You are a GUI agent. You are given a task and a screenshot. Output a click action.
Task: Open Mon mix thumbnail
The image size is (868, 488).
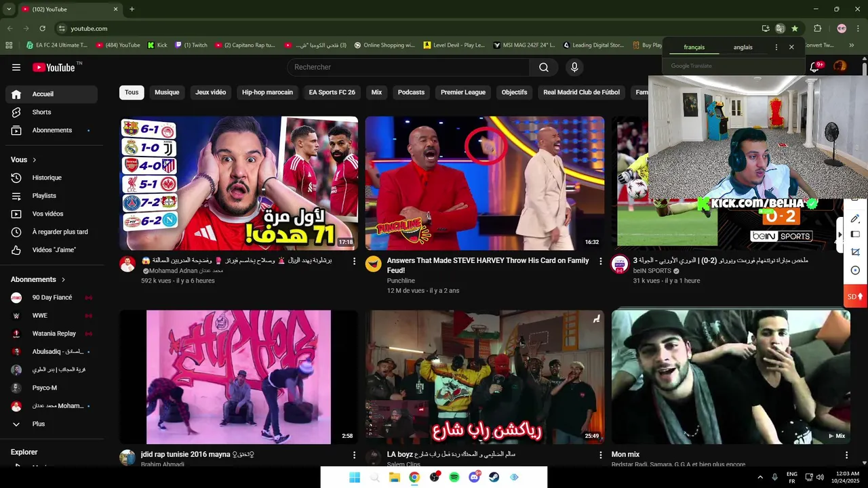(731, 377)
